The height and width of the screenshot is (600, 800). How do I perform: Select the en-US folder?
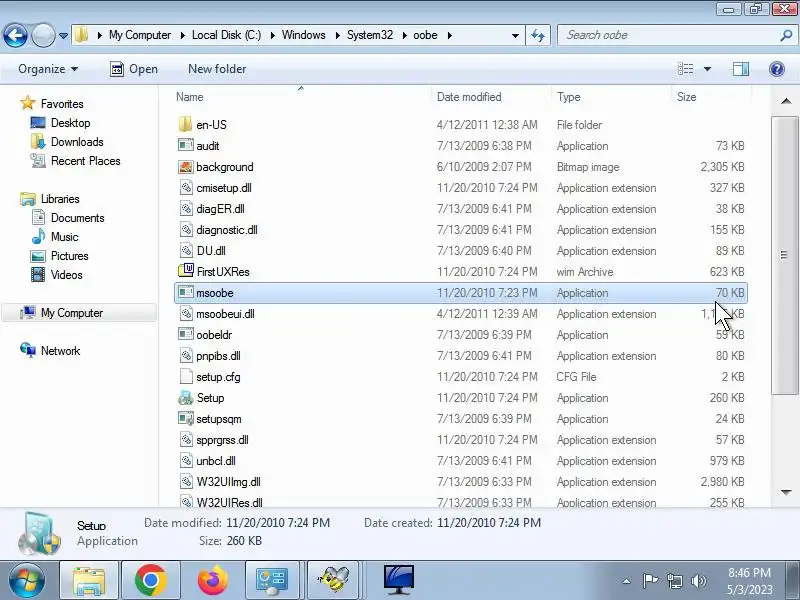point(461,124)
